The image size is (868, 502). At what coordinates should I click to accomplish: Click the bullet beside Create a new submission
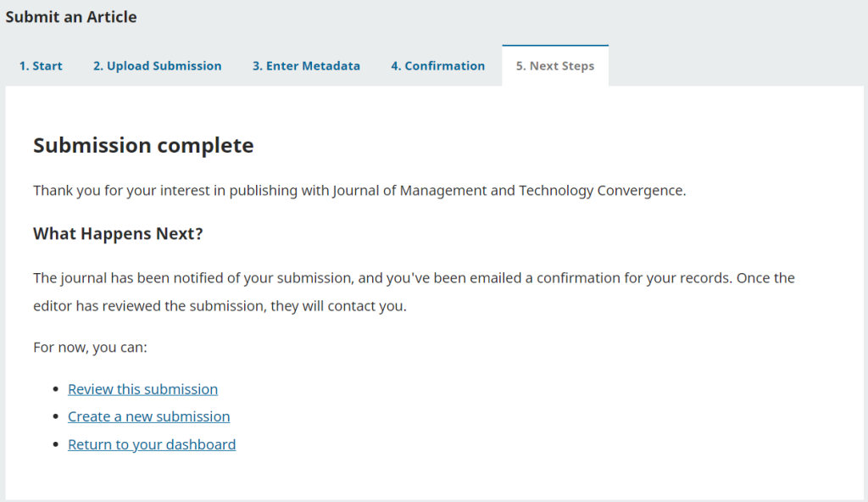[x=56, y=417]
